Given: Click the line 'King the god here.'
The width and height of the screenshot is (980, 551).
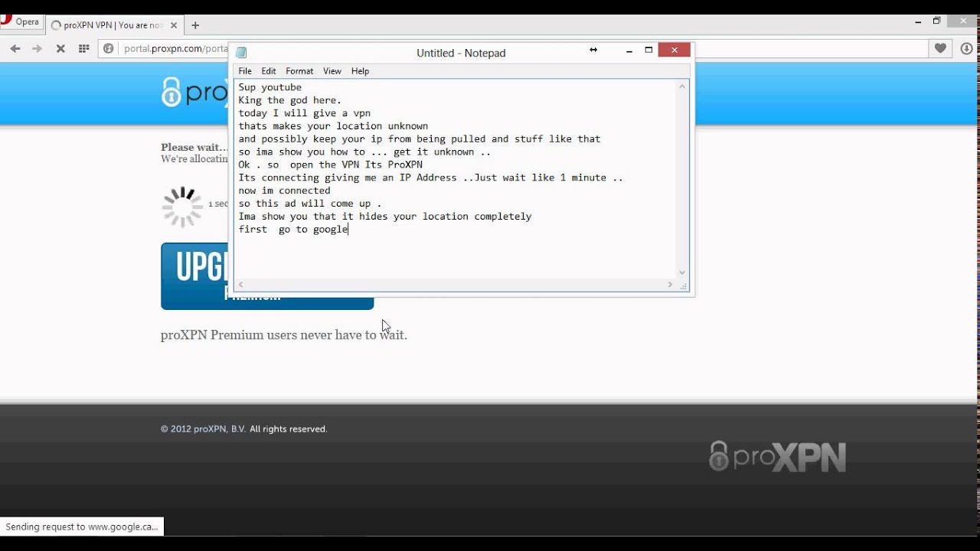Looking at the screenshot, I should pos(290,100).
